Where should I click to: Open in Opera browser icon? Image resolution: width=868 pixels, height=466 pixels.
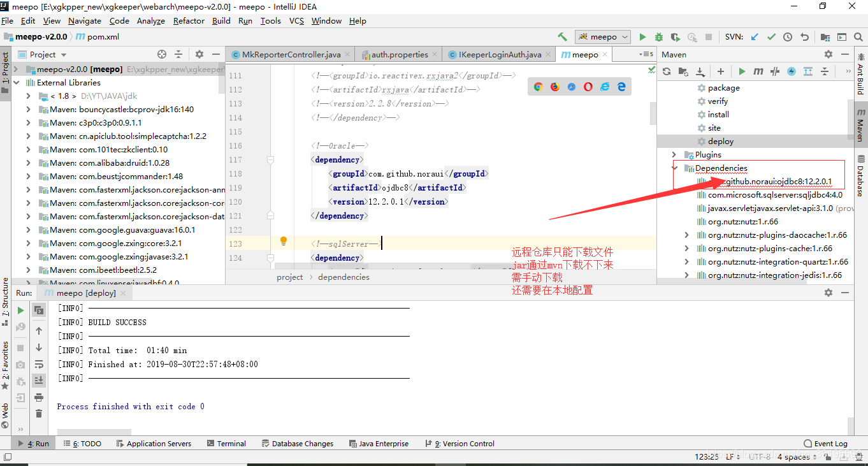[x=588, y=87]
